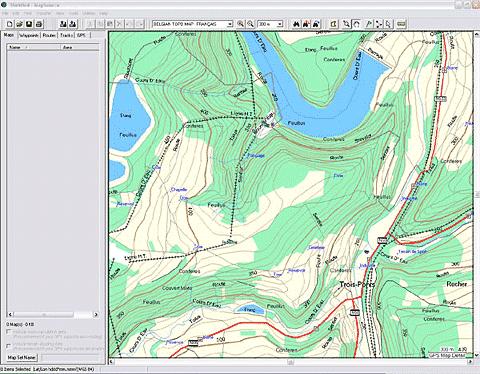
Task: Click the Map Set Name button
Action: tap(22, 357)
